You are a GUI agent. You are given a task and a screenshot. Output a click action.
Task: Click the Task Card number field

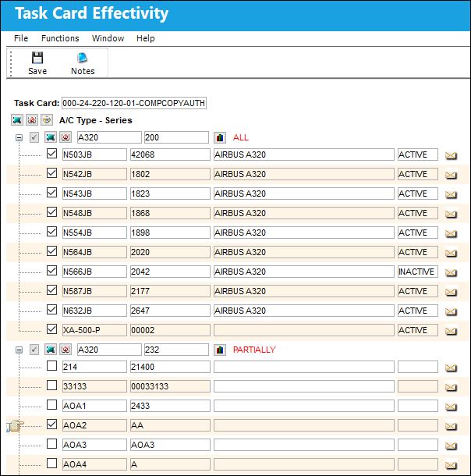tap(134, 103)
